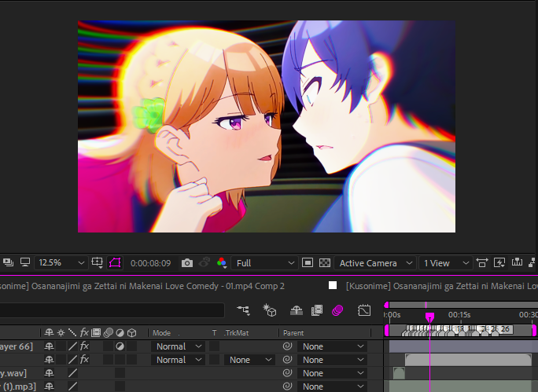Click the primary viewer monitor icon
Viewport: 538px width, 392px height.
tap(25, 263)
